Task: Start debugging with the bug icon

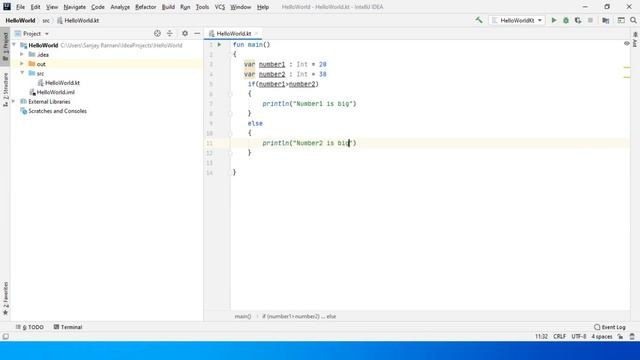Action: [x=566, y=20]
